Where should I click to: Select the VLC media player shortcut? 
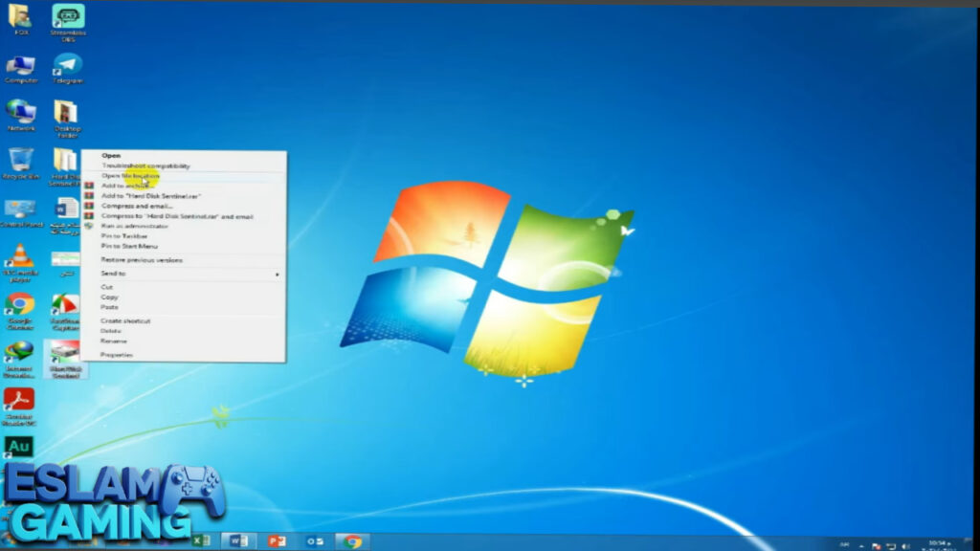(x=20, y=257)
